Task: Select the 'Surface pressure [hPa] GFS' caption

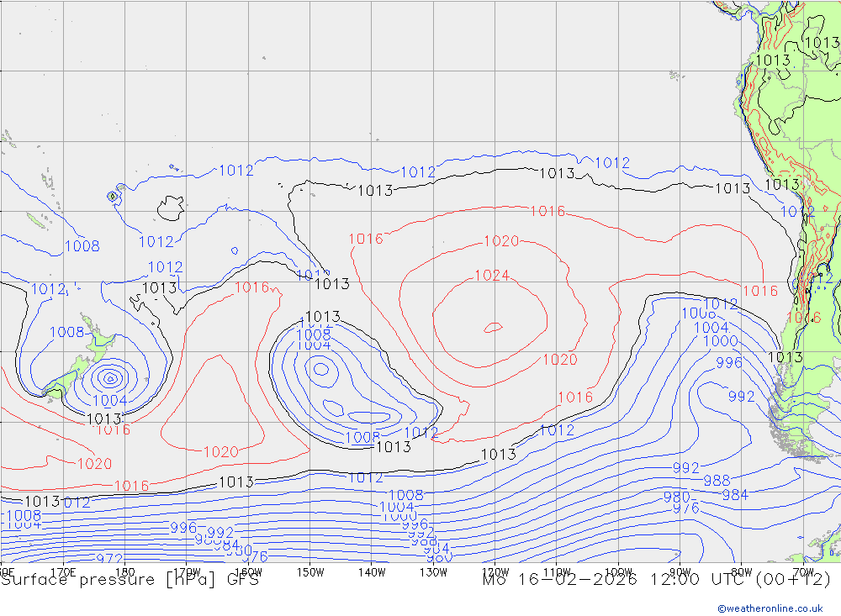Action: click(x=130, y=580)
